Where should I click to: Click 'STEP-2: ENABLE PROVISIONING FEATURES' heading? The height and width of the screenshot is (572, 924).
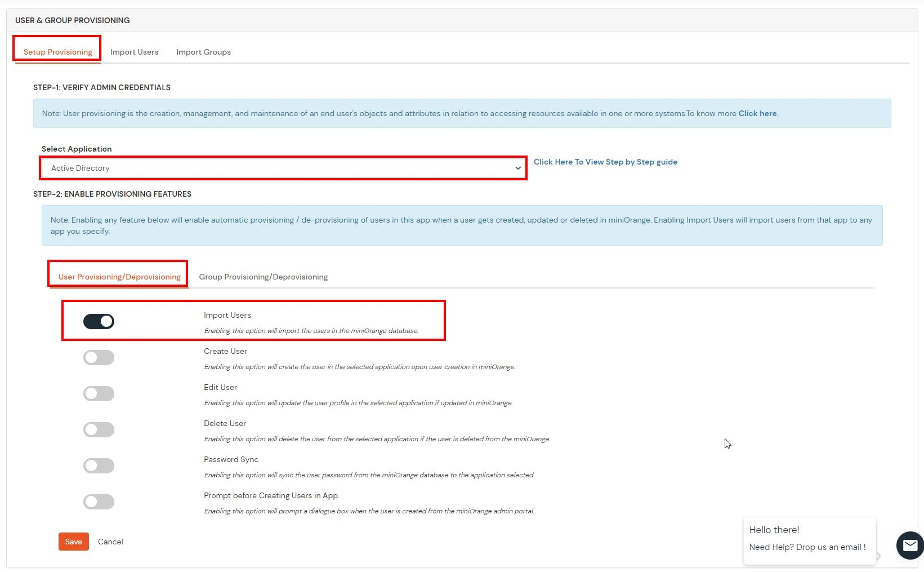pos(112,194)
